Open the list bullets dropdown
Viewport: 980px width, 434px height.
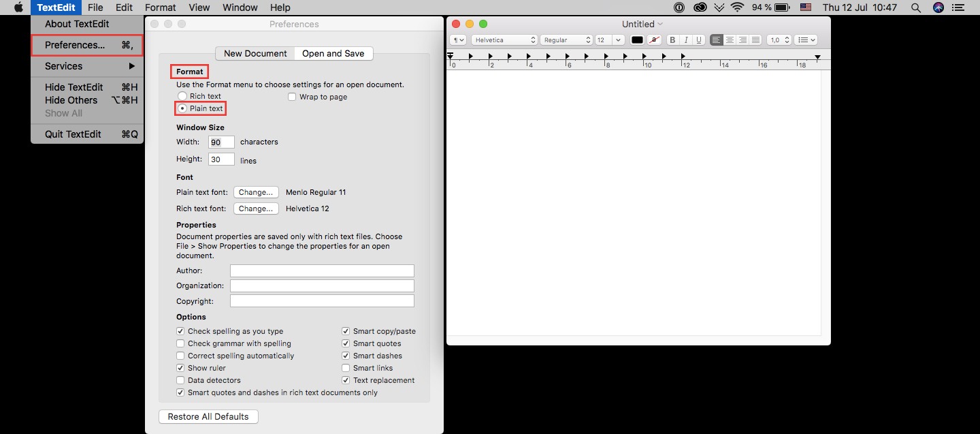(x=806, y=40)
